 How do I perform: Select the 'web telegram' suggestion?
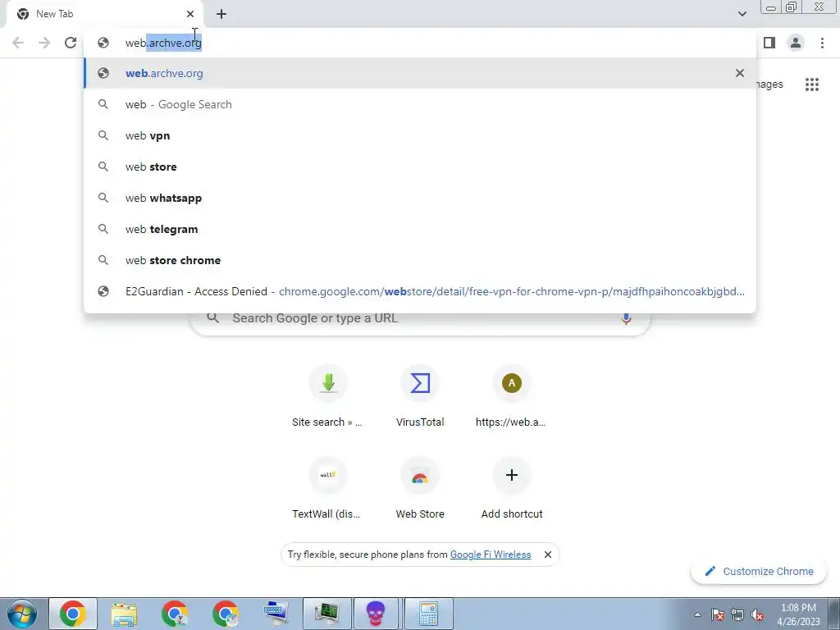(420, 229)
